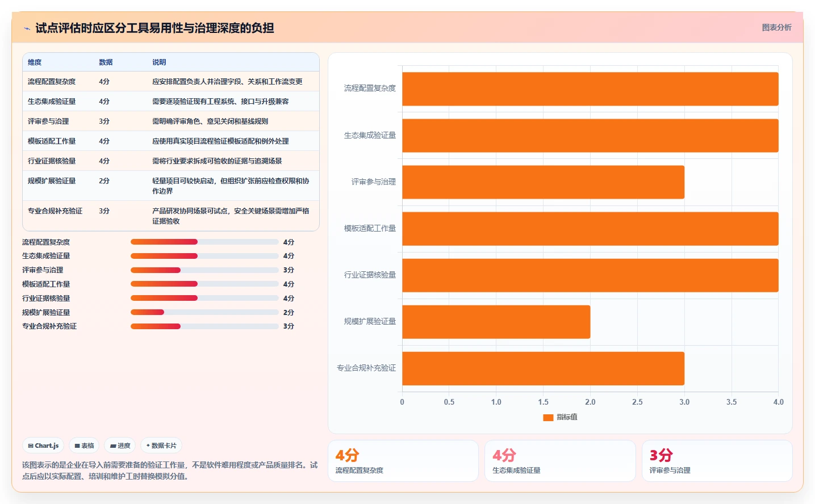
Task: Click the page title 试点评估时应区分工具易用性与治理深度的负担
Action: point(154,28)
